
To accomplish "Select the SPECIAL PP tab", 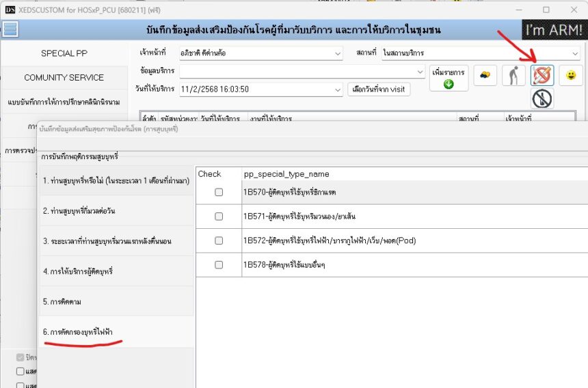I will pos(64,53).
